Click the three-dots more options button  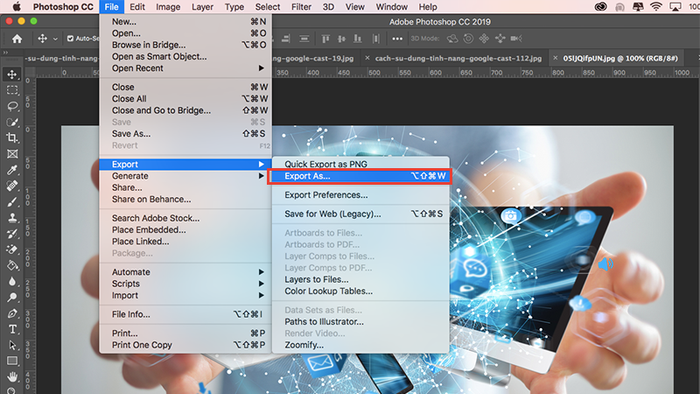point(397,39)
